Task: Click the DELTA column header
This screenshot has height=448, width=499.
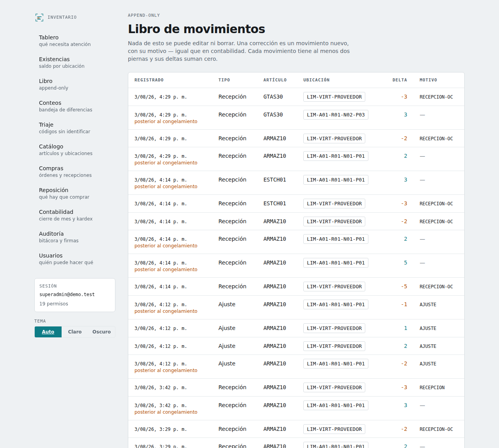Action: coord(400,80)
